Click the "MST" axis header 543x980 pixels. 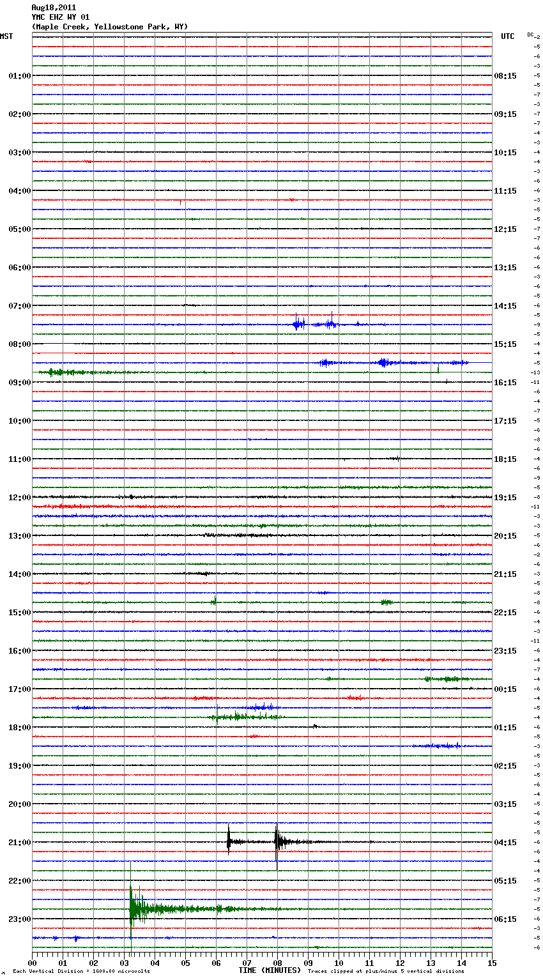pyautogui.click(x=6, y=36)
